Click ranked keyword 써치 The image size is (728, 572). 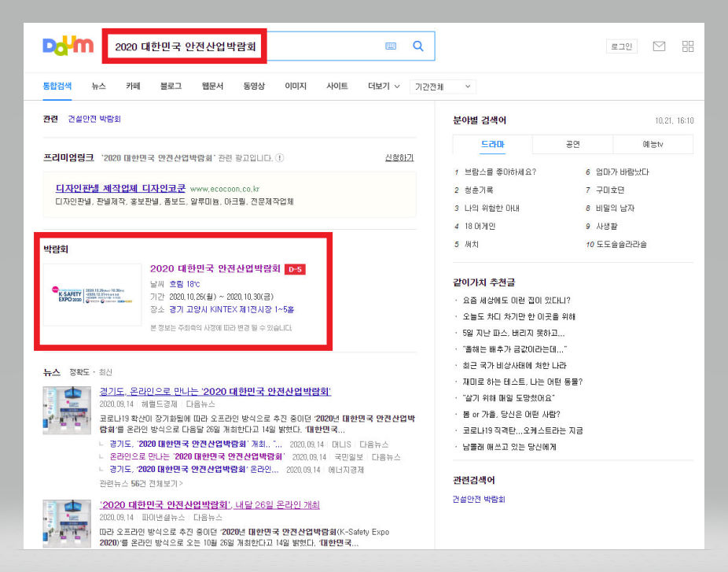pyautogui.click(x=471, y=245)
